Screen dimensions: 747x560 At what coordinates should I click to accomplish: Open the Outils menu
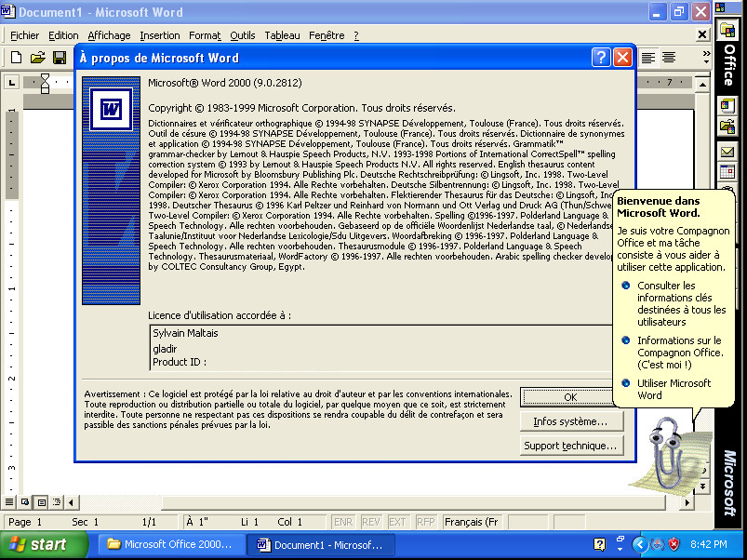[x=243, y=35]
